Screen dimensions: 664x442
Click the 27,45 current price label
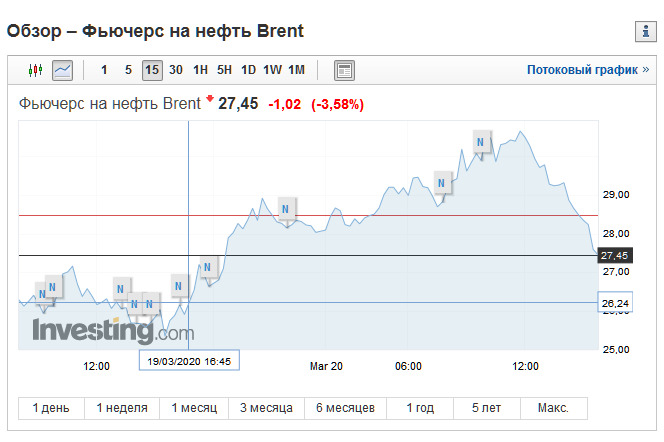614,256
